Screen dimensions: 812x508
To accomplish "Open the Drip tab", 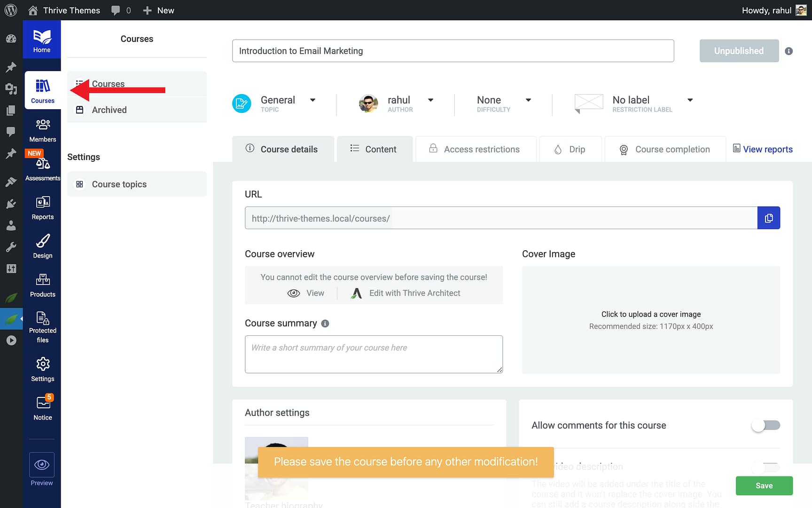I will [570, 149].
